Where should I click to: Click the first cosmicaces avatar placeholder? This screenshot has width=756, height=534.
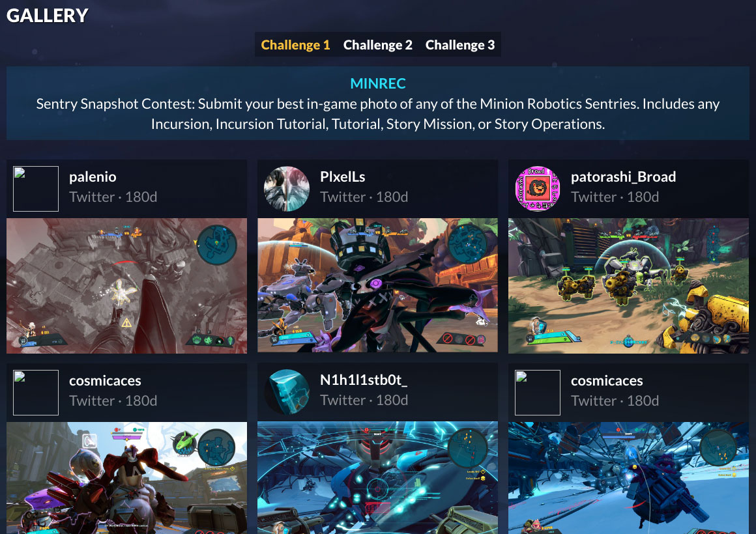click(36, 392)
